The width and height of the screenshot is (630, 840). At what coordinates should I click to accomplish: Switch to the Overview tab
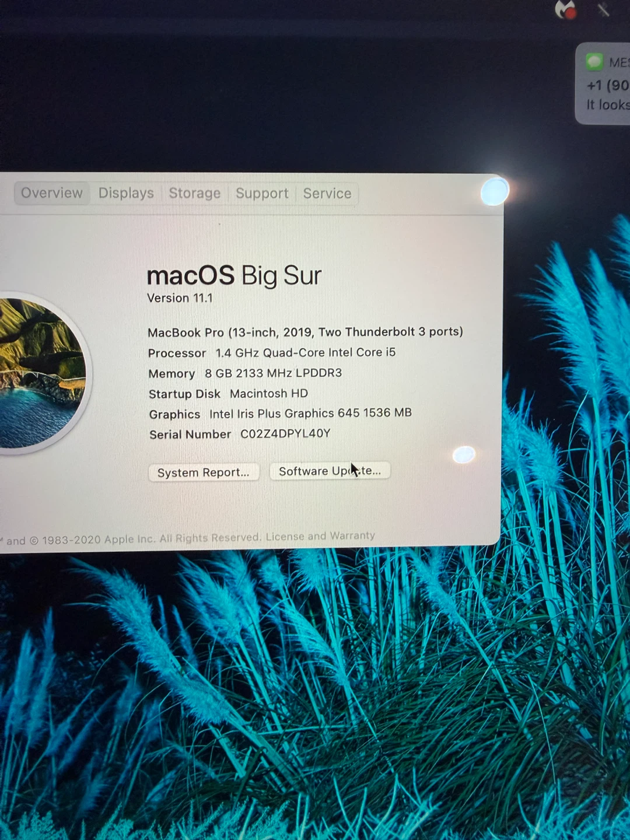(x=52, y=193)
